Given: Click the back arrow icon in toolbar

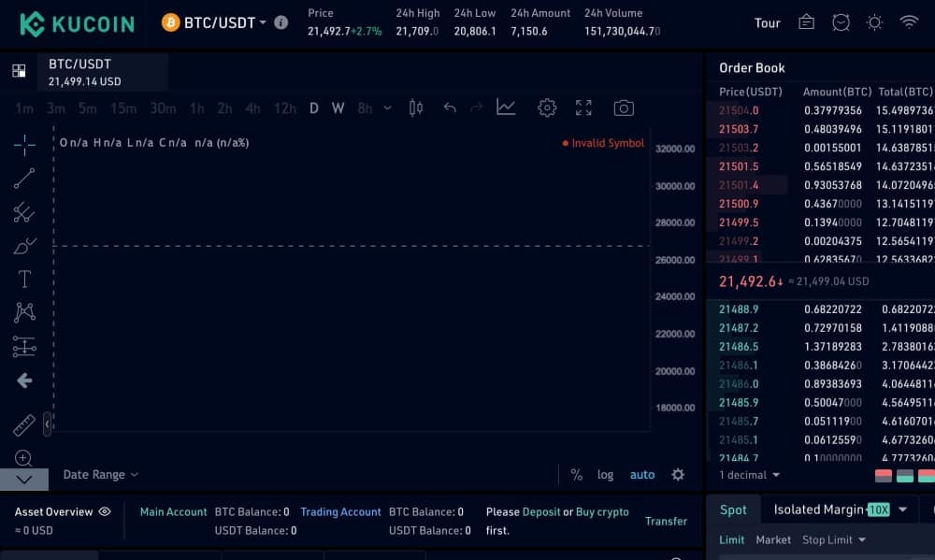Looking at the screenshot, I should (24, 381).
